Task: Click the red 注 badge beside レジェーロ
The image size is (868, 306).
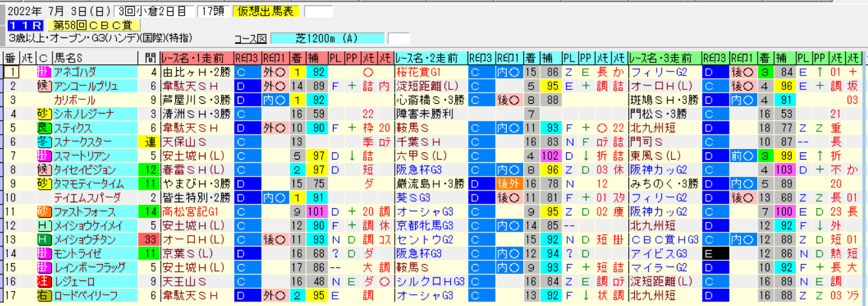Action: coord(44,282)
